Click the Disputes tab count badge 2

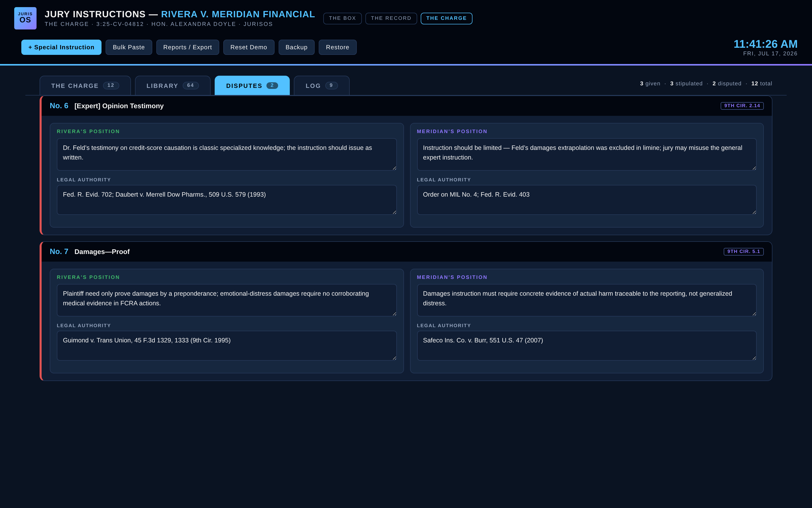272,85
